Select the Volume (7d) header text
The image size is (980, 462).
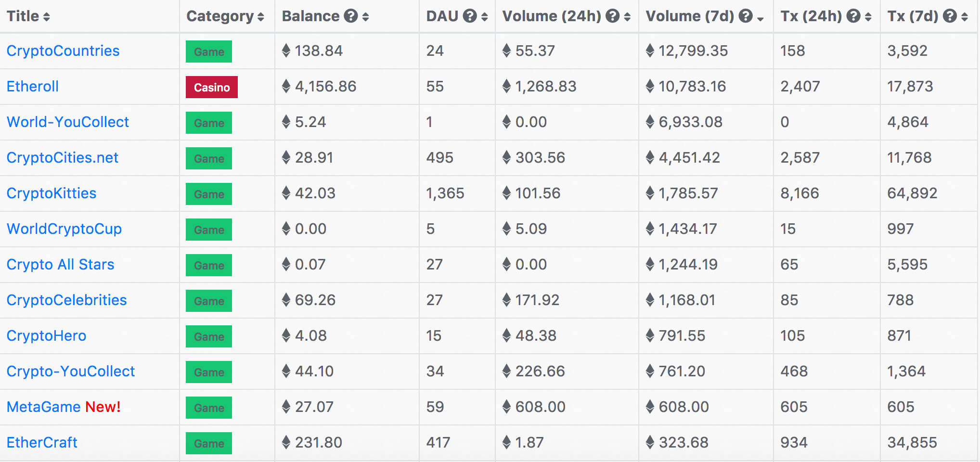coord(690,16)
